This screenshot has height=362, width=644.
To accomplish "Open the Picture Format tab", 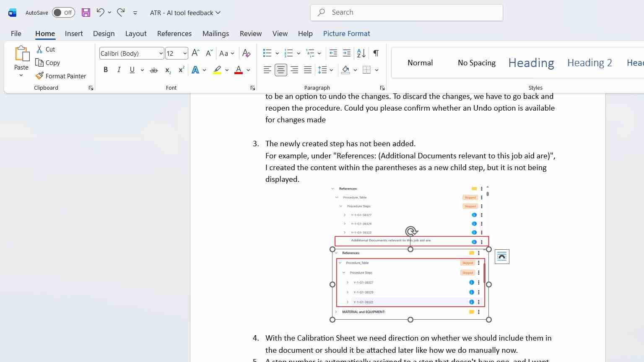I will (346, 34).
